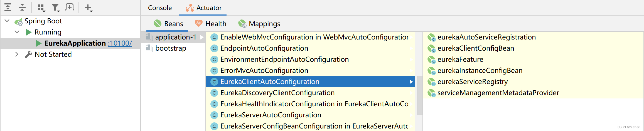
Task: Expand arrow on ErrorMvcAutoConfiguration row
Action: coord(411,71)
